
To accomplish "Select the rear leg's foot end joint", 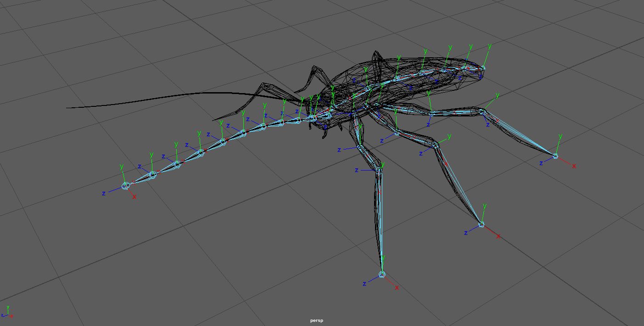I will click(555, 156).
